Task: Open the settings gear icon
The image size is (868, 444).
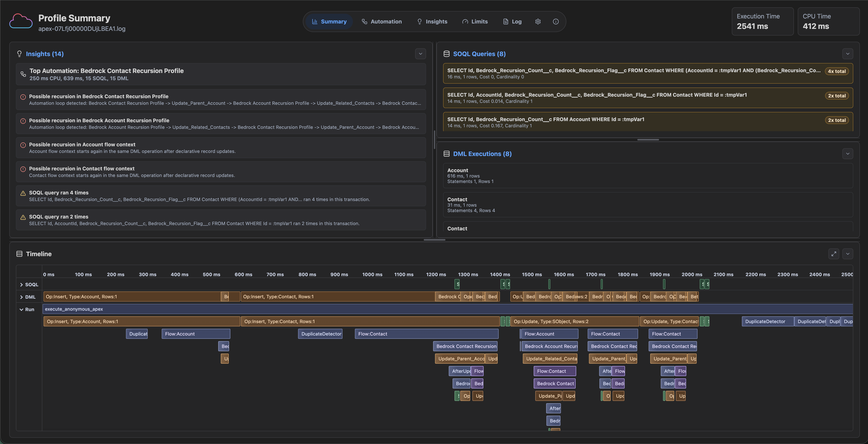Action: coord(538,22)
